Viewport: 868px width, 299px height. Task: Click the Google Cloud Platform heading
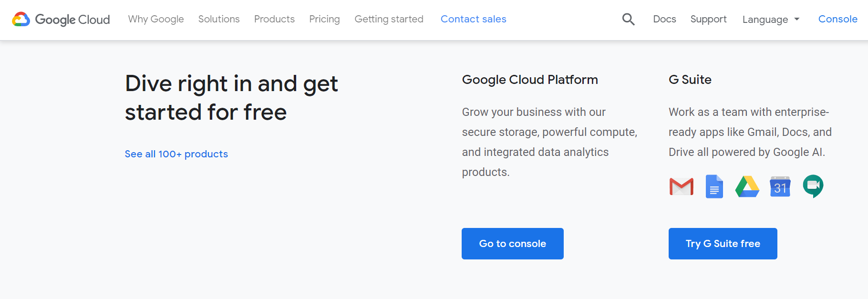pos(530,80)
